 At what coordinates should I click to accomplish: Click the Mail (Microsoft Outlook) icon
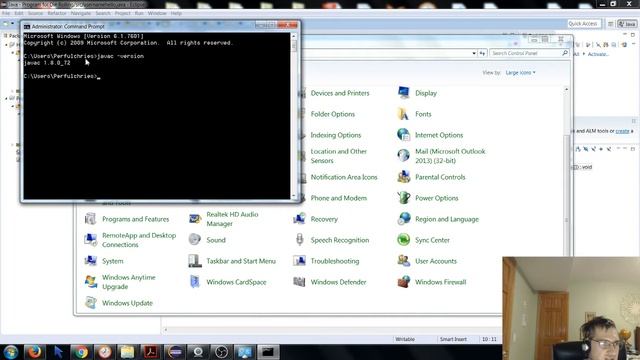(404, 156)
